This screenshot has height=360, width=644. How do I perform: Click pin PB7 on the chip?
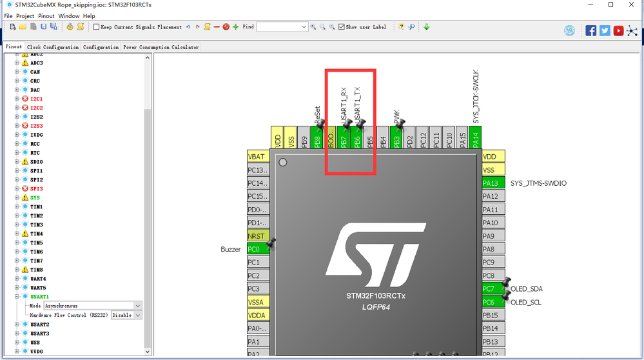coord(344,137)
